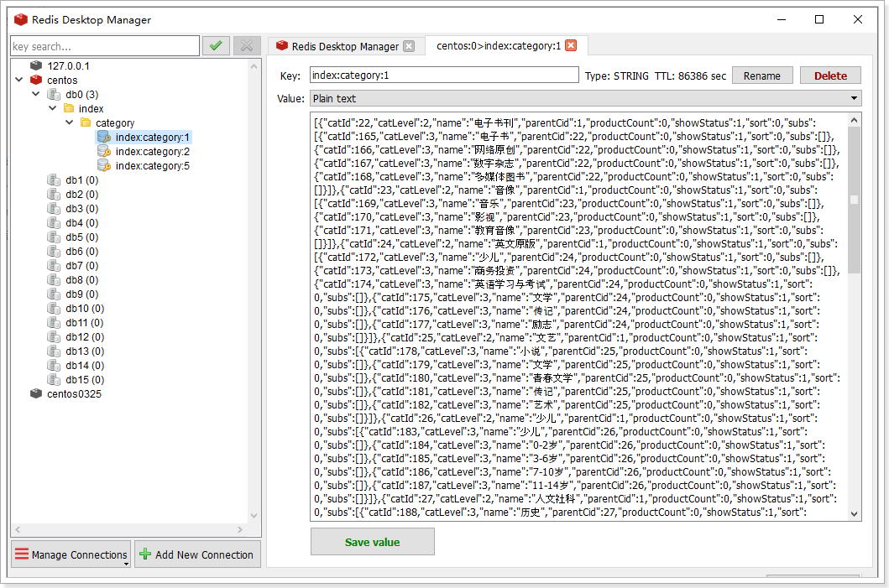Viewport: 889px width, 588px height.
Task: Click the key search input field
Action: tap(105, 46)
